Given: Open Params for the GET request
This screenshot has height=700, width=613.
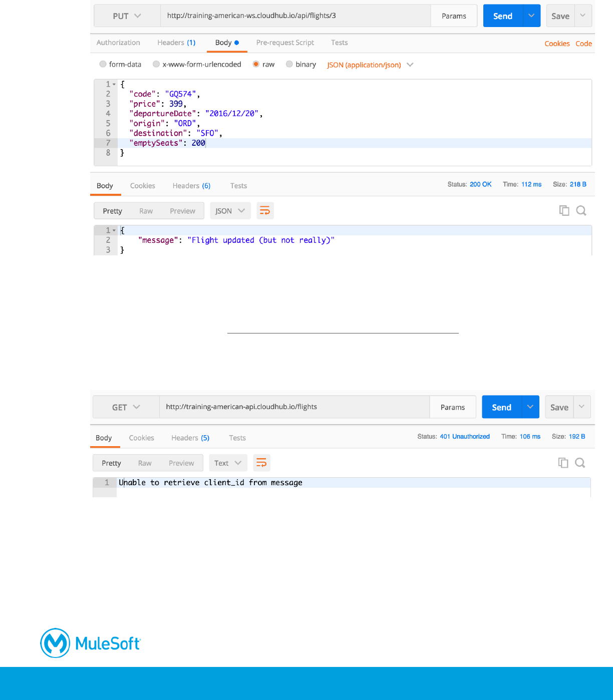Looking at the screenshot, I should (x=453, y=407).
